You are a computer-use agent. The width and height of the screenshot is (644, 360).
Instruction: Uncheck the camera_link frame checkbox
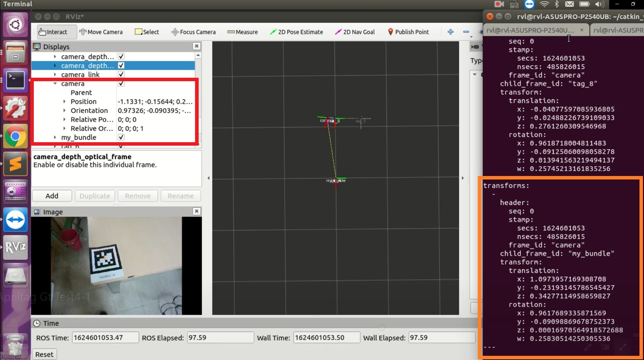pos(121,74)
